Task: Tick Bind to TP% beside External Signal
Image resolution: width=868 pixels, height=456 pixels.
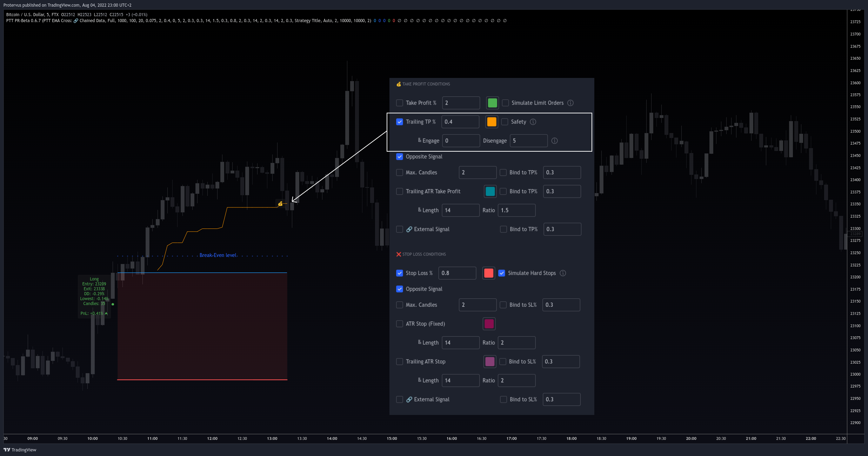Action: coord(503,229)
